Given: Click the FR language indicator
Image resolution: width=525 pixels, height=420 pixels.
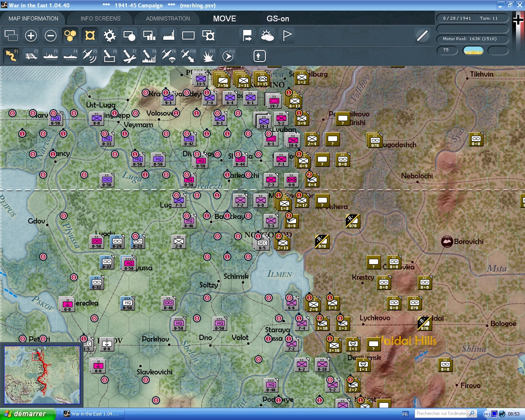Looking at the screenshot, I should (405, 414).
